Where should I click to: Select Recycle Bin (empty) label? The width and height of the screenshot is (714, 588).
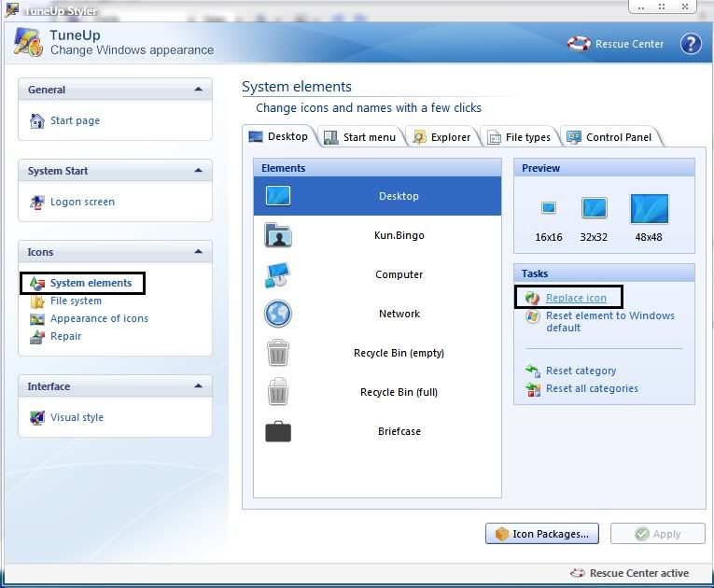click(x=399, y=353)
